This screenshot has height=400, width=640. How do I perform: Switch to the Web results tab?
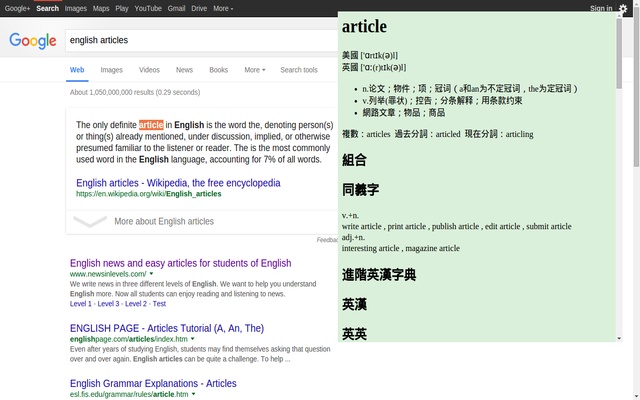(77, 70)
